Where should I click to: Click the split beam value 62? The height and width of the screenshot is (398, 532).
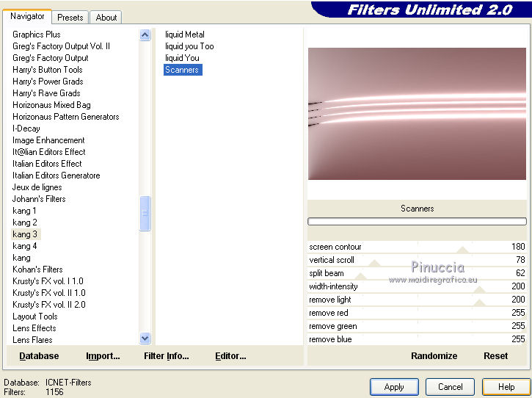[x=520, y=273]
